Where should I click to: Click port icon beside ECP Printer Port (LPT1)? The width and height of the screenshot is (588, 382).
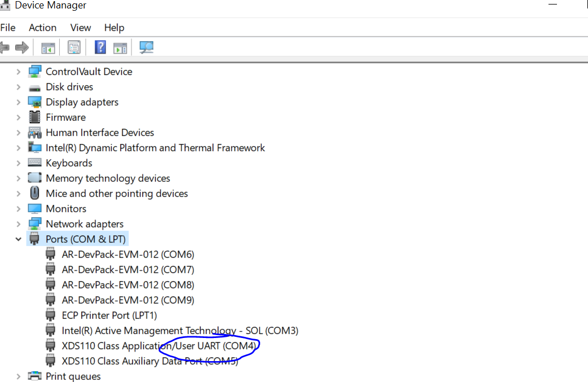point(50,315)
